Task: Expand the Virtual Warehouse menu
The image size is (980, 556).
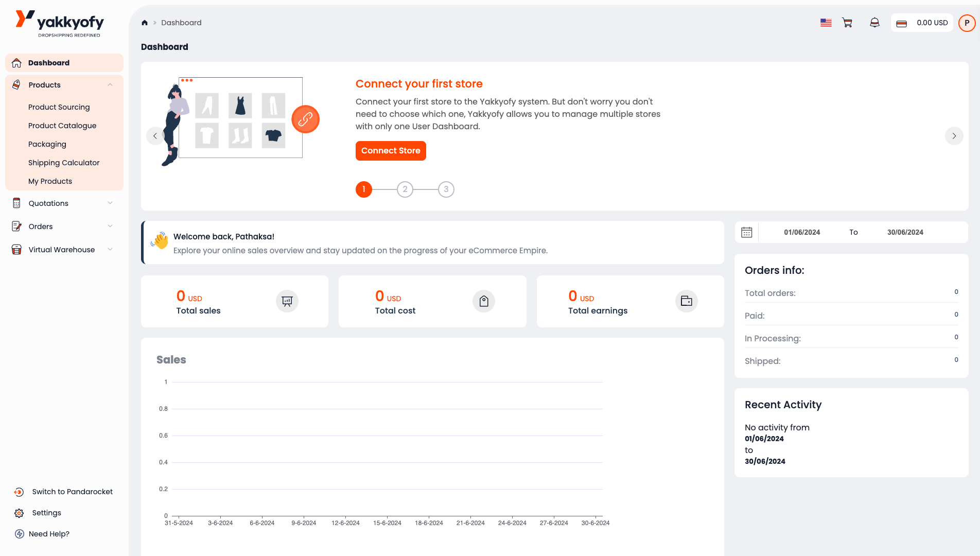Action: [110, 250]
